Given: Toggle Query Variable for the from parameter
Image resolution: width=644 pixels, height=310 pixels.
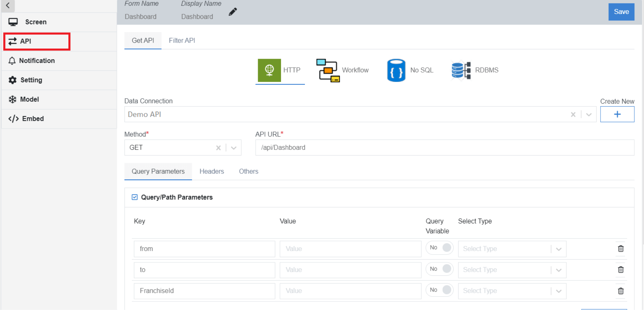Looking at the screenshot, I should 440,248.
